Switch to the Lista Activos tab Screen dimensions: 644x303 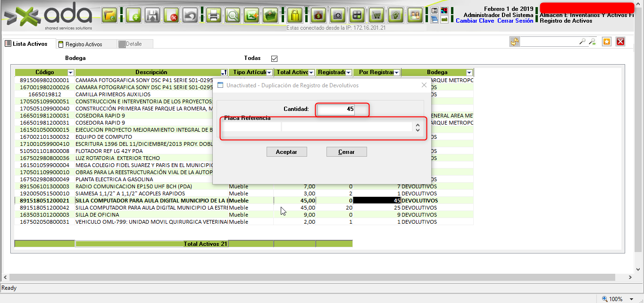[x=30, y=44]
